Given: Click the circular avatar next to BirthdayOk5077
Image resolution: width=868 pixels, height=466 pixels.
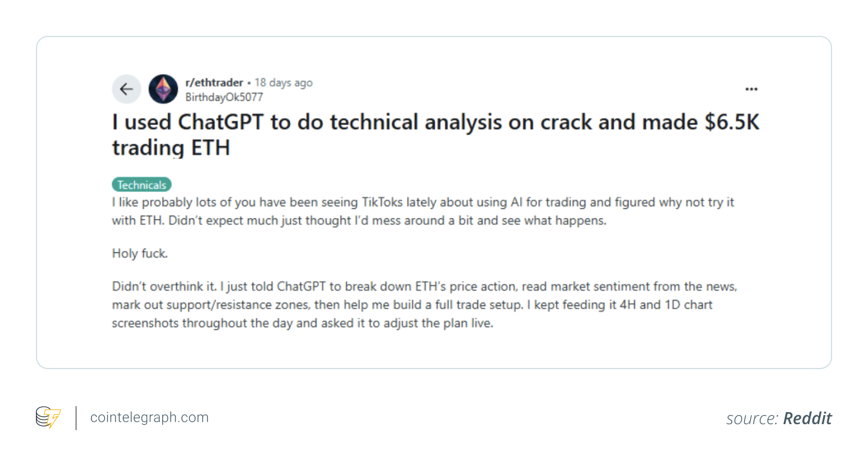Looking at the screenshot, I should click(163, 89).
